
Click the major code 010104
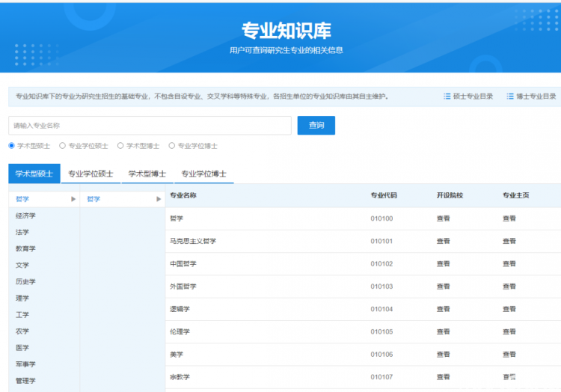[381, 309]
